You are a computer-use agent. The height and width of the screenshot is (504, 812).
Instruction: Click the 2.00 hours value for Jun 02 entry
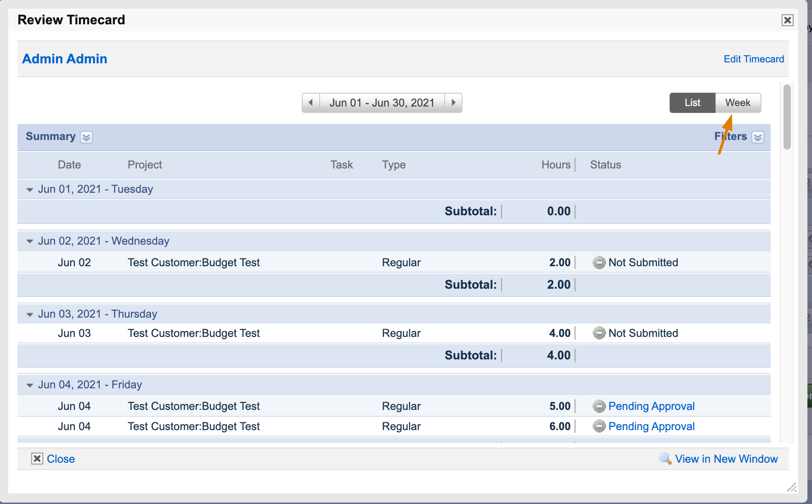tap(560, 263)
